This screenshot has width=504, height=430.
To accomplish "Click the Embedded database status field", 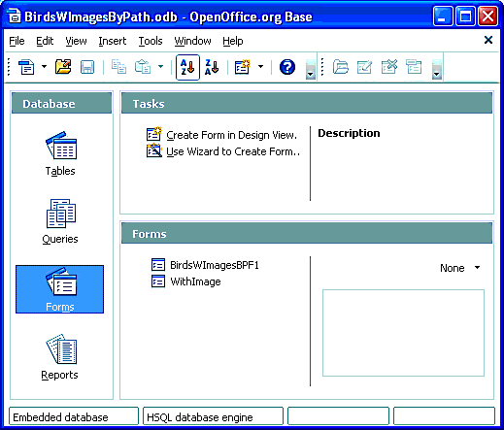I will [x=74, y=416].
